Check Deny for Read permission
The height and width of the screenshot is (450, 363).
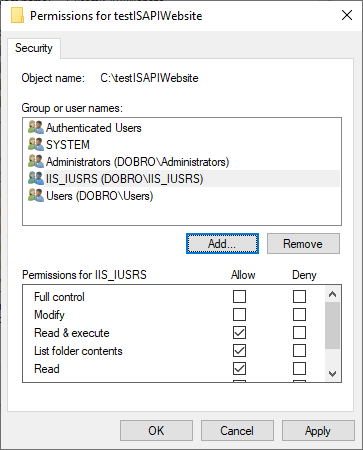(299, 368)
